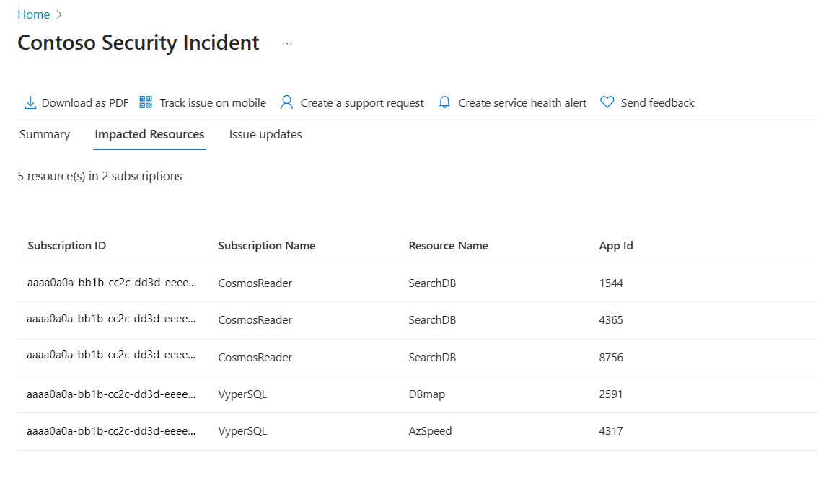Go to Home breadcrumb link

tap(34, 14)
